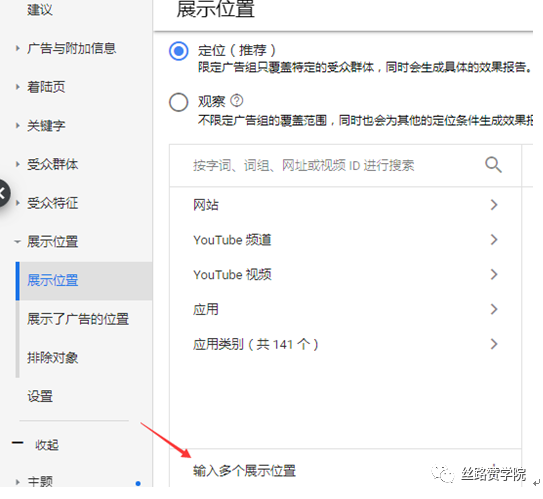This screenshot has height=499, width=543.
Task: Expand 网站 with its chevron arrow
Action: pos(494,205)
